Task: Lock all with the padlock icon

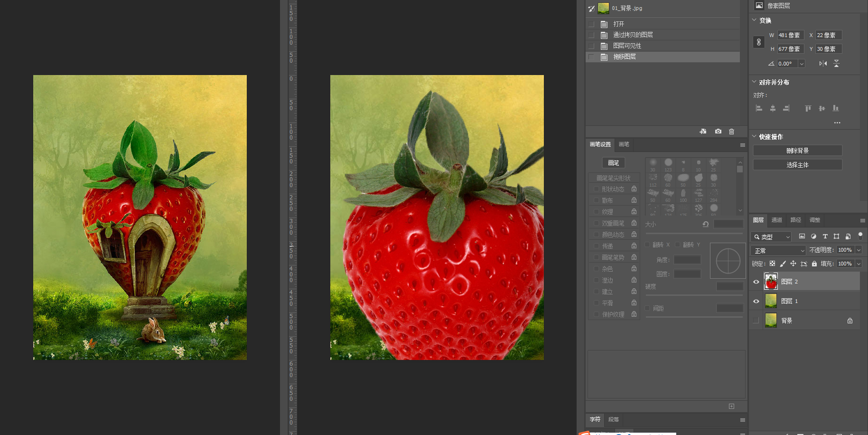Action: 814,264
